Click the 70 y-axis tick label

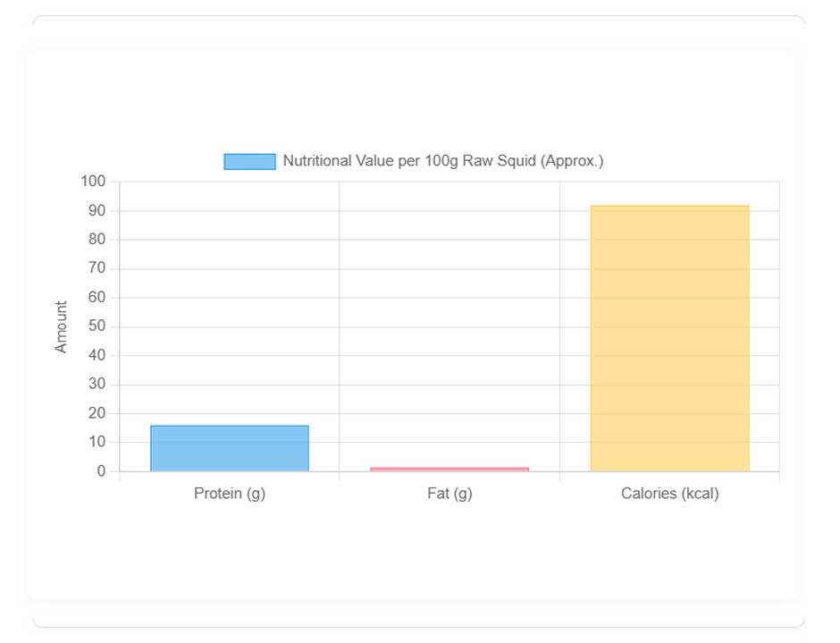97,268
